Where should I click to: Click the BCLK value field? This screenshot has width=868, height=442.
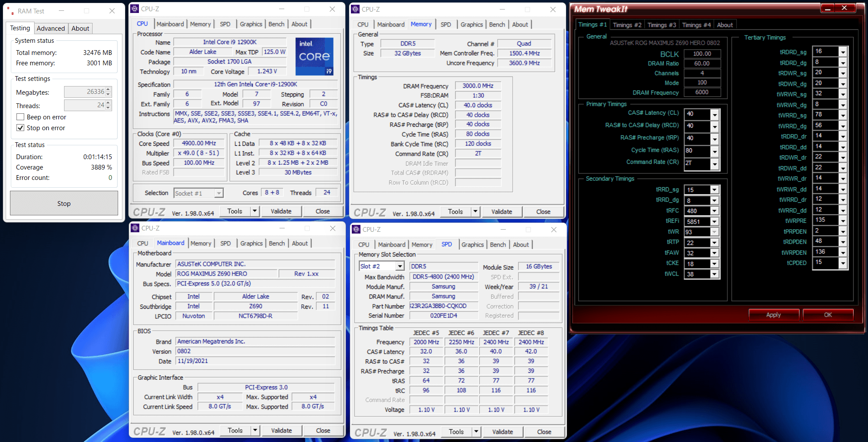click(702, 54)
